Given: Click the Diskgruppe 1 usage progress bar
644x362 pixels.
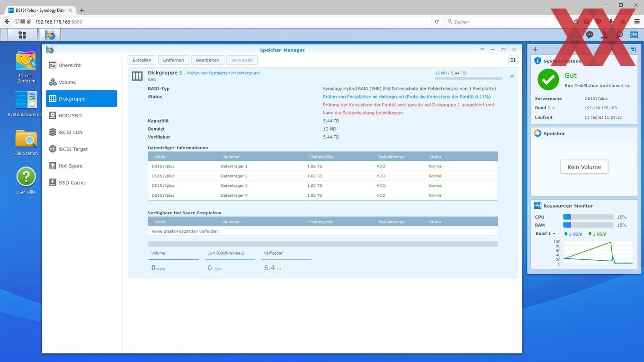Looking at the screenshot, I should [x=468, y=79].
